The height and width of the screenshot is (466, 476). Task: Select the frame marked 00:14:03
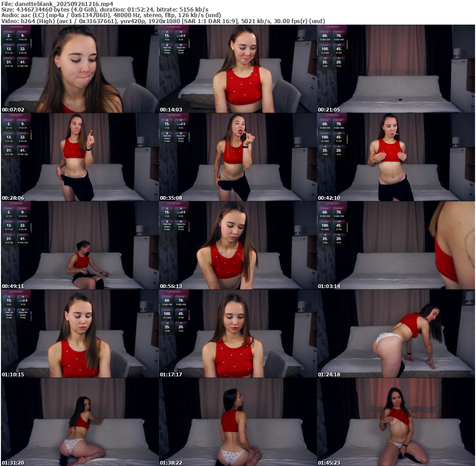tap(238, 69)
